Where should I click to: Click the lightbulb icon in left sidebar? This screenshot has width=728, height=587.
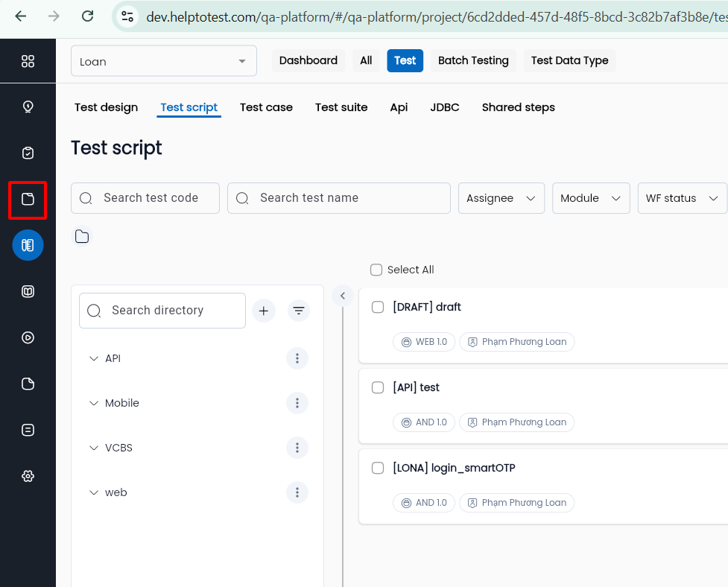(28, 107)
